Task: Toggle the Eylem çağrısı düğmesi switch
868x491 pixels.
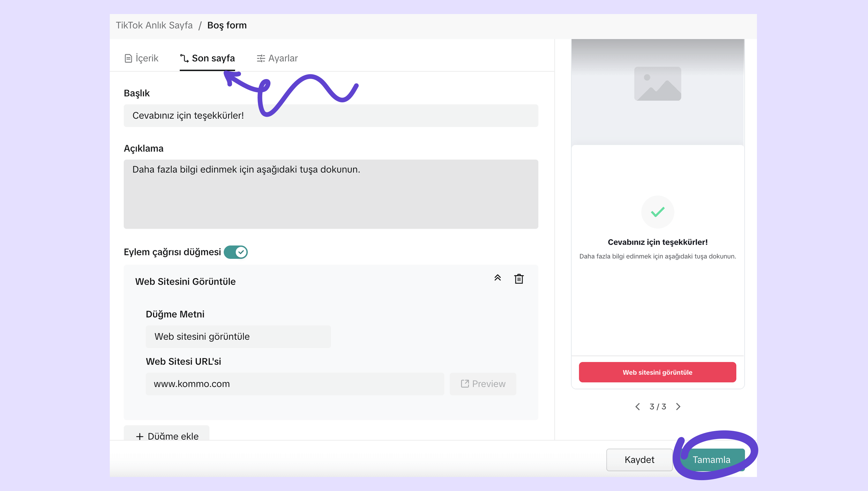Action: (x=236, y=252)
